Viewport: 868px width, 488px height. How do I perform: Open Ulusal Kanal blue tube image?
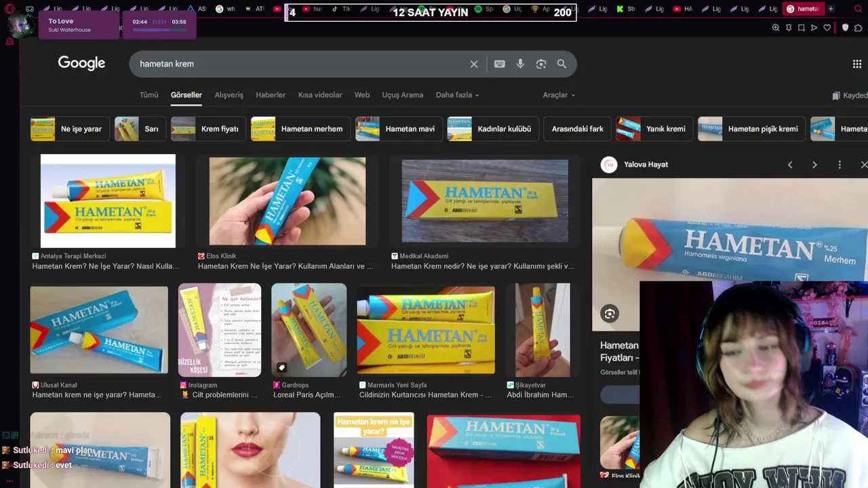point(99,330)
